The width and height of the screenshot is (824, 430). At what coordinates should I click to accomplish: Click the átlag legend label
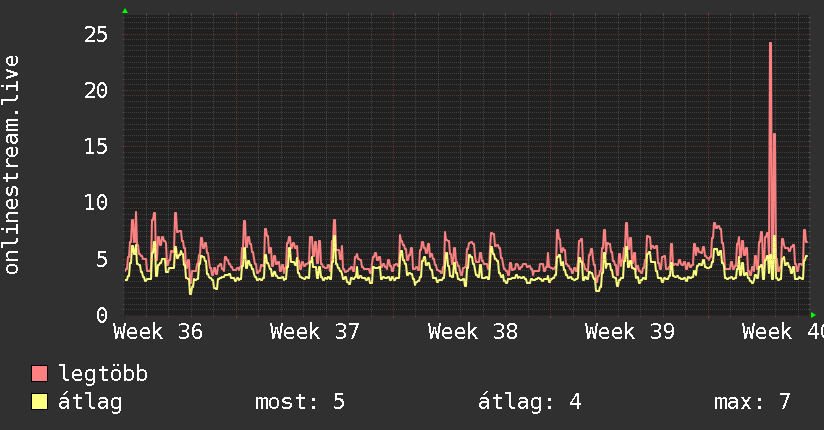tap(90, 402)
